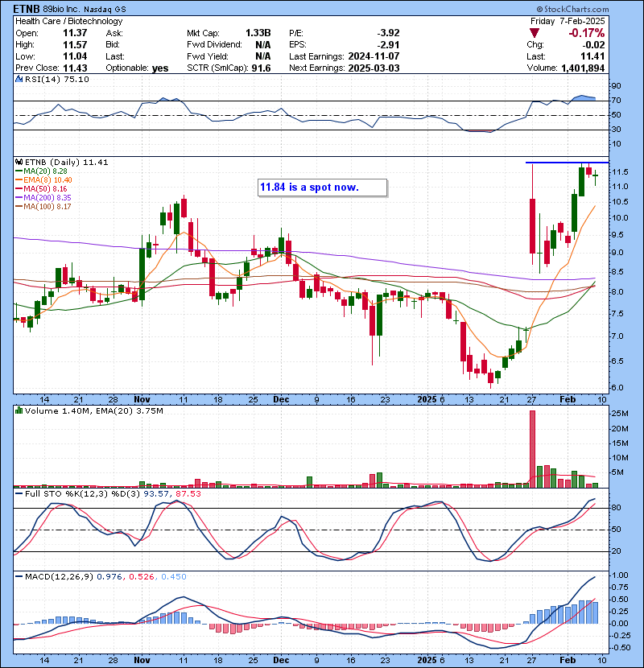The image size is (644, 668).
Task: Click the RSI(14) 75.10 panel label
Action: coord(56,79)
